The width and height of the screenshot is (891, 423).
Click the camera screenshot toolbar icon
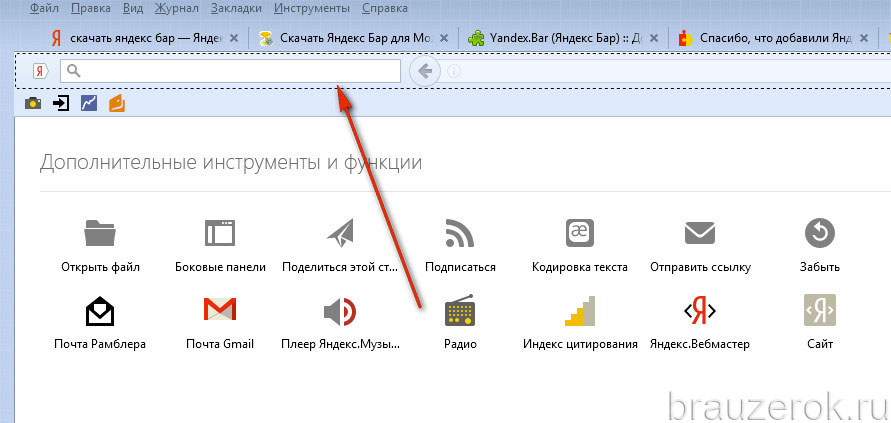pos(33,103)
